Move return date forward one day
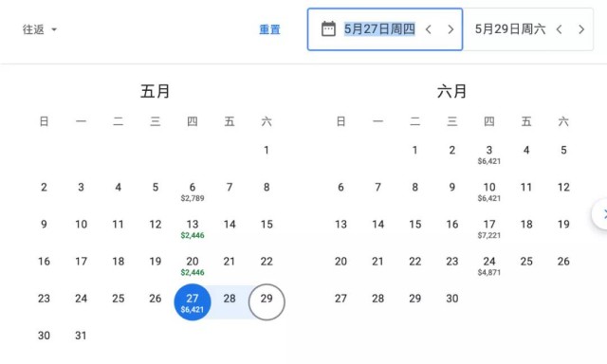Viewport: 607px width, 364px height. pos(581,29)
